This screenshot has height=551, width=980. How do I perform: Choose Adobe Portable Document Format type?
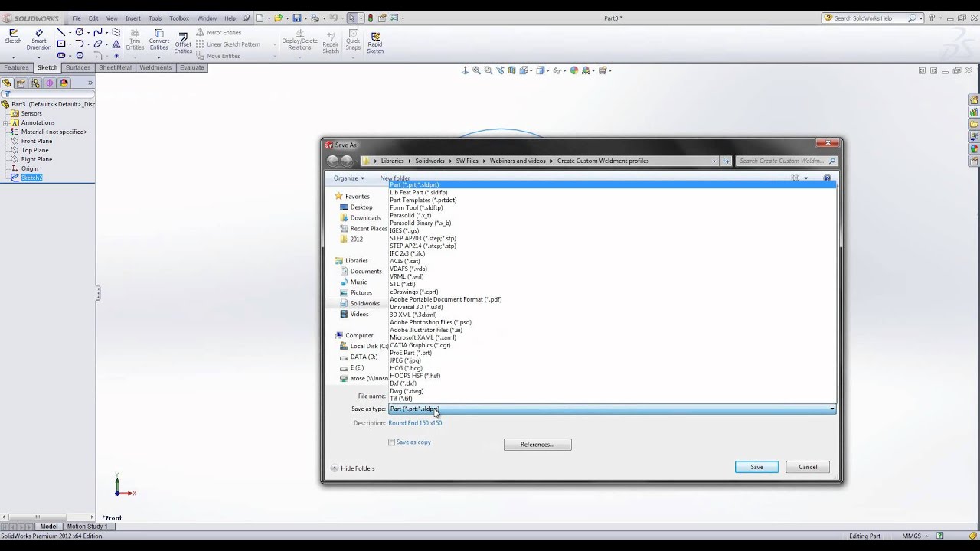pos(446,300)
